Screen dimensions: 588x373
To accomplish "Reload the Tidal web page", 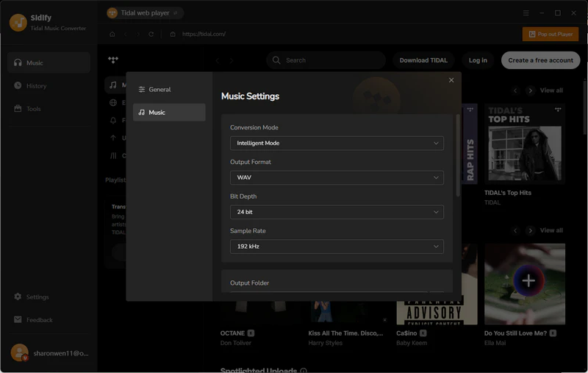I will click(x=151, y=34).
